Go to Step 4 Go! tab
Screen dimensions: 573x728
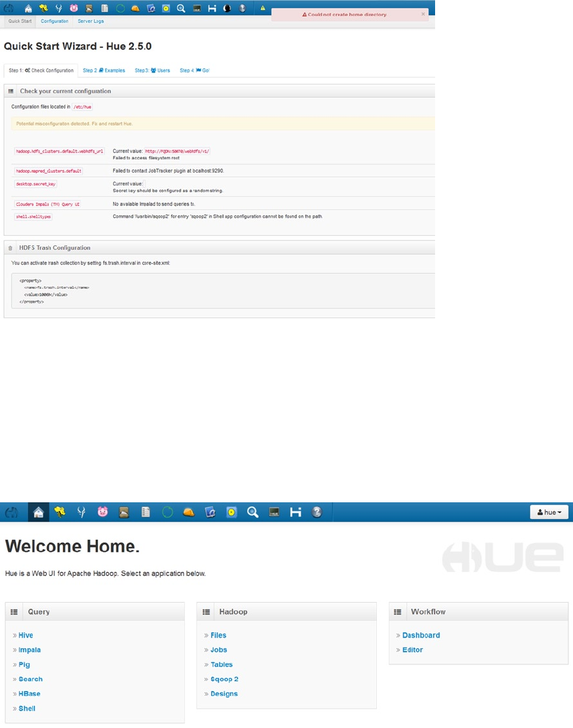(194, 70)
